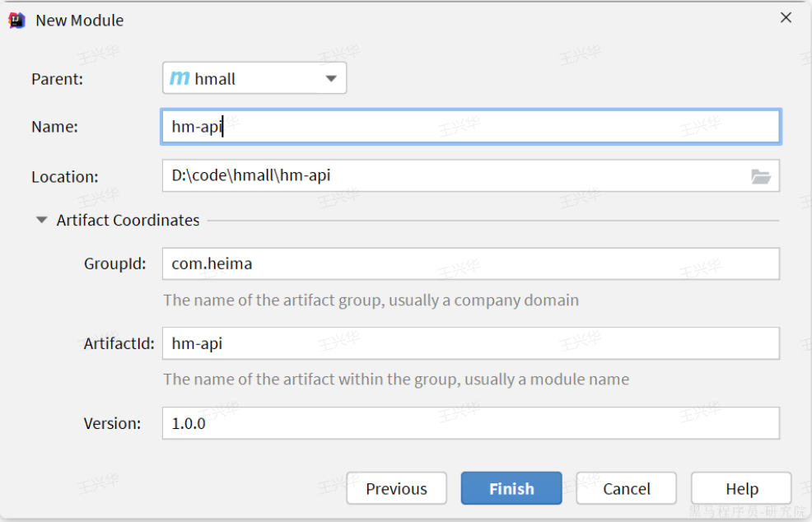The width and height of the screenshot is (812, 522).
Task: Close the New Module dialog
Action: coord(786,18)
